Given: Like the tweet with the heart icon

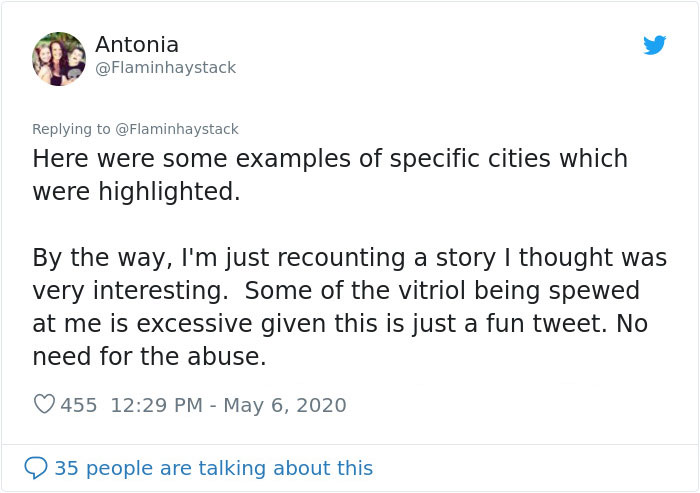Looking at the screenshot, I should (44, 405).
